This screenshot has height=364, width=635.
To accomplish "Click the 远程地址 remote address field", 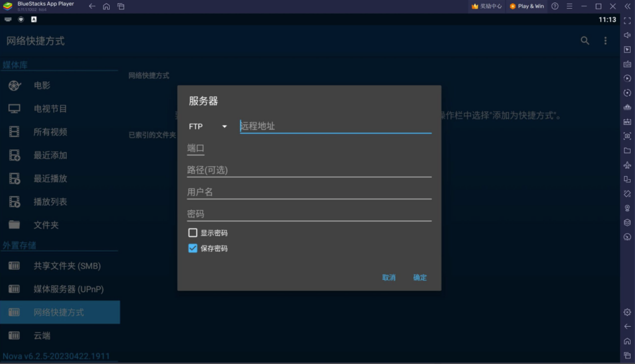I will coord(335,126).
